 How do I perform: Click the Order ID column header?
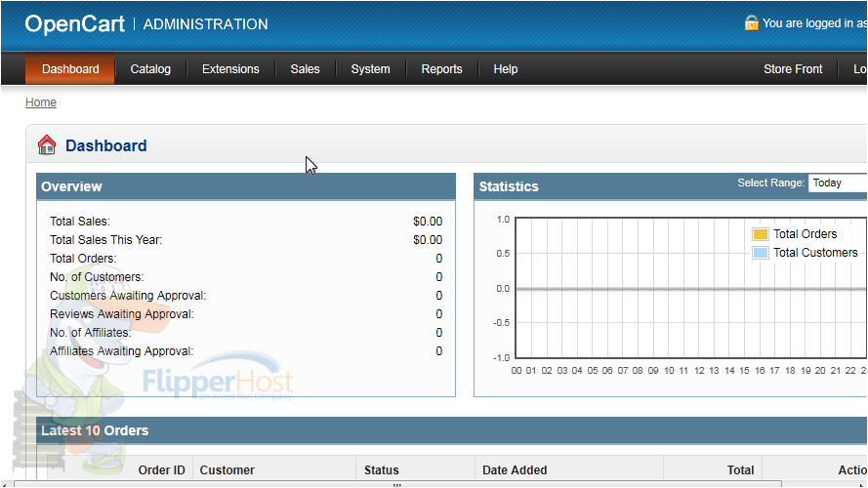point(161,469)
